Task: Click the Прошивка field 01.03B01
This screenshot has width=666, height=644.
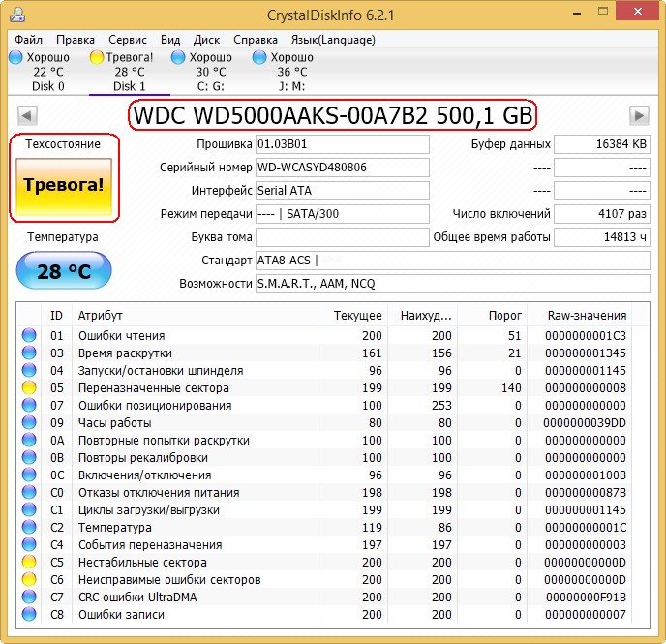Action: click(x=343, y=144)
